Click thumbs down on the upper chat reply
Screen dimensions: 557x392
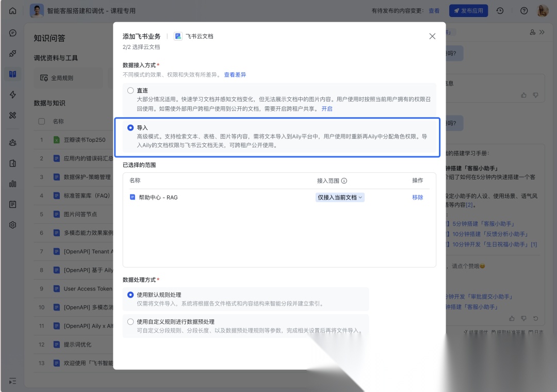point(535,95)
